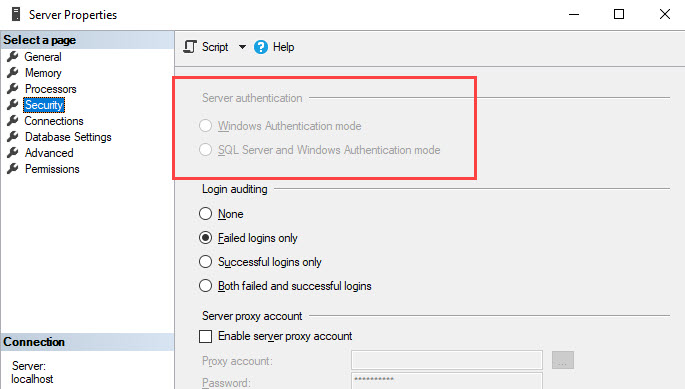This screenshot has width=685, height=389.
Task: Select the Security page
Action: pos(44,105)
